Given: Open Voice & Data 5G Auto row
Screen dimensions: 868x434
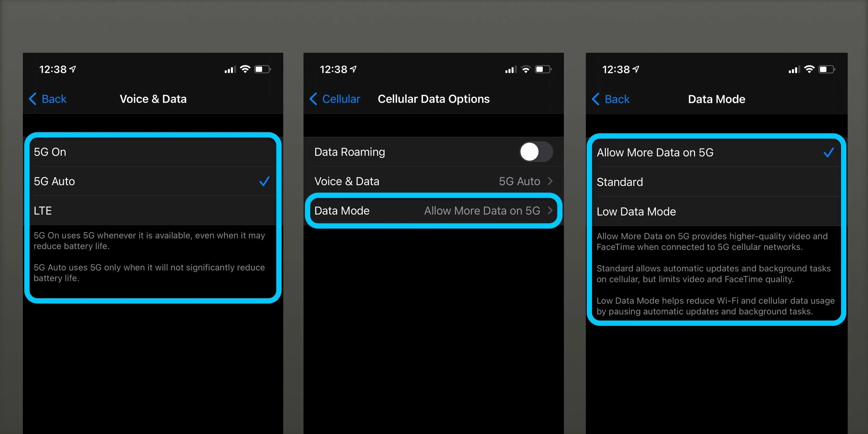Looking at the screenshot, I should 433,181.
